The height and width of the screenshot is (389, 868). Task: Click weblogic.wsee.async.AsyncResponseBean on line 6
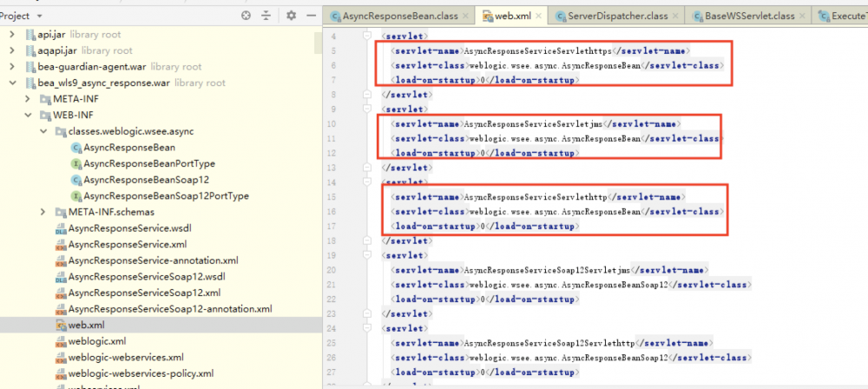click(555, 65)
